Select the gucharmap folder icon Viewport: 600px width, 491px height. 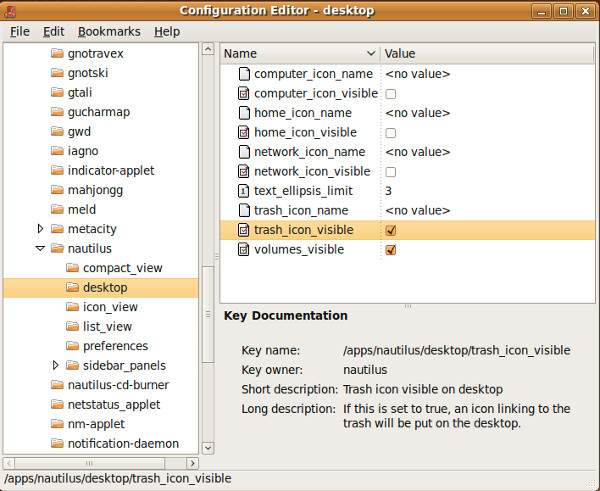(x=57, y=112)
